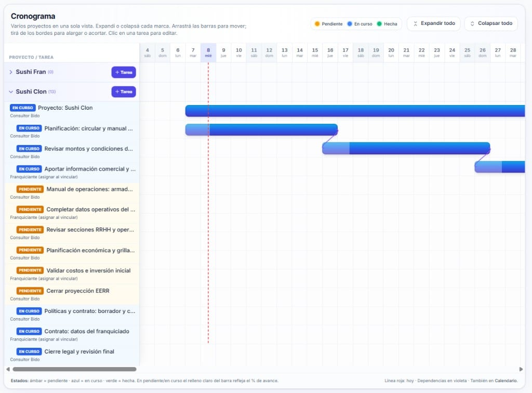The width and height of the screenshot is (532, 393).
Task: Toggle the blue En curso status in the legend
Action: (361, 23)
